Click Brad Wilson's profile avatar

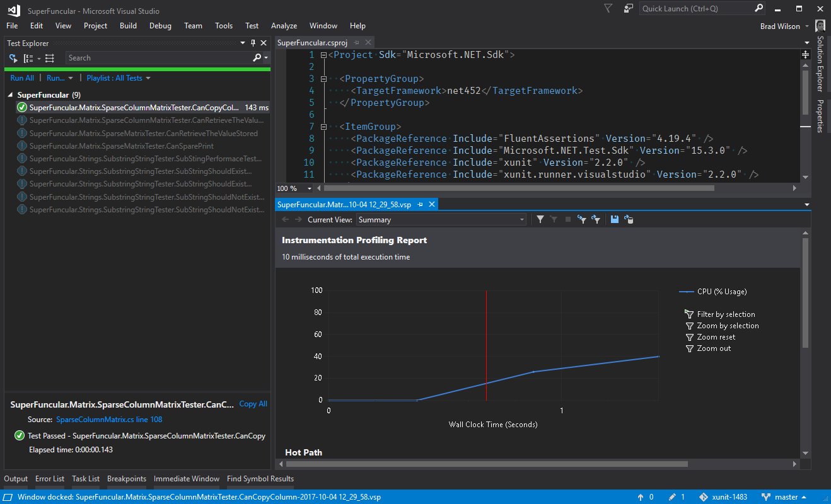coord(820,26)
